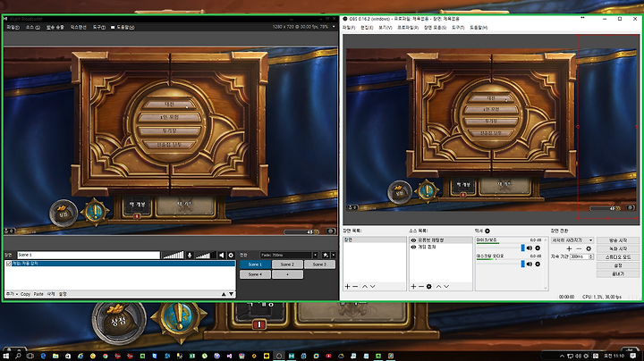The image size is (644, 361).
Task: Click XSplit transition favorites star icon
Action: (326, 256)
